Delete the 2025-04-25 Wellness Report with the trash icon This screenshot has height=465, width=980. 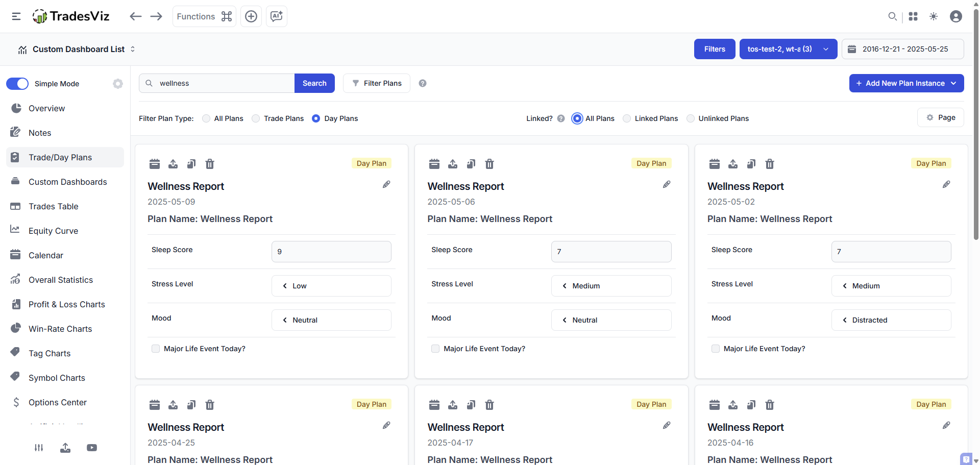pyautogui.click(x=209, y=405)
